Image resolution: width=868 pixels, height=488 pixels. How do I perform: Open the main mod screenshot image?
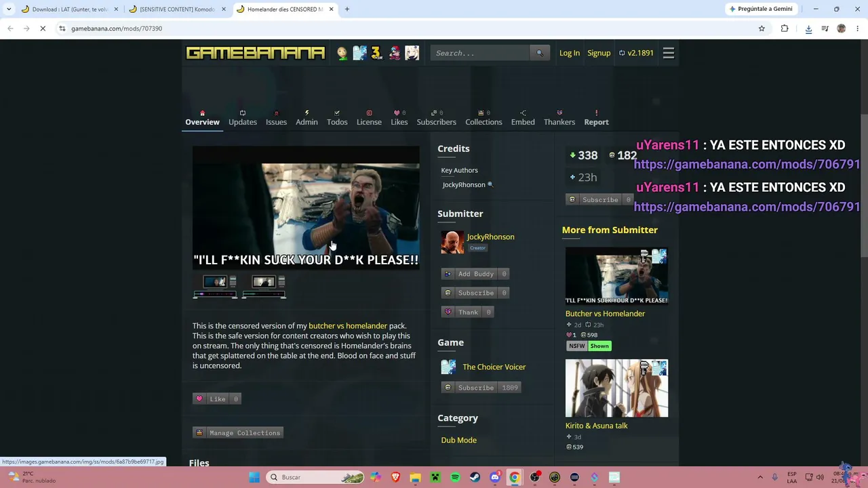(306, 207)
